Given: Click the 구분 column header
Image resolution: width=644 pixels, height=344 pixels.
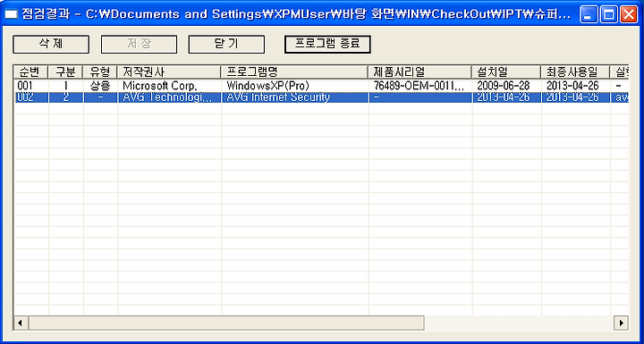Looking at the screenshot, I should (x=65, y=71).
